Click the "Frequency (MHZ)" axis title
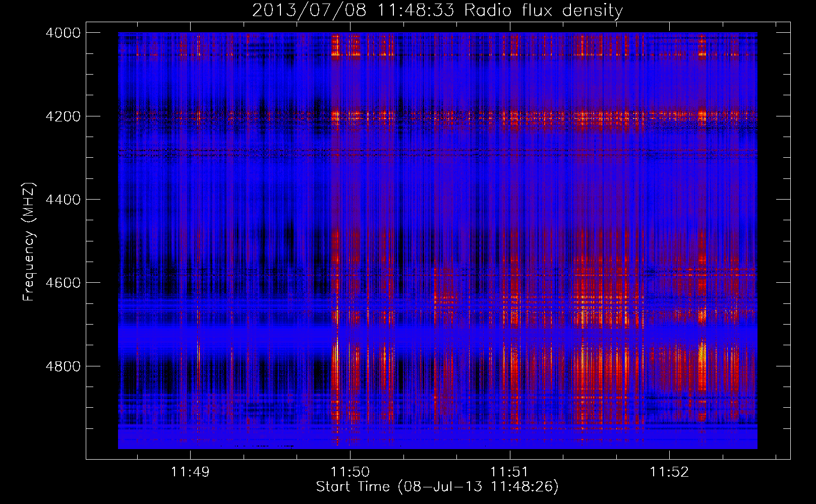Viewport: 816px width, 504px height. coord(29,242)
